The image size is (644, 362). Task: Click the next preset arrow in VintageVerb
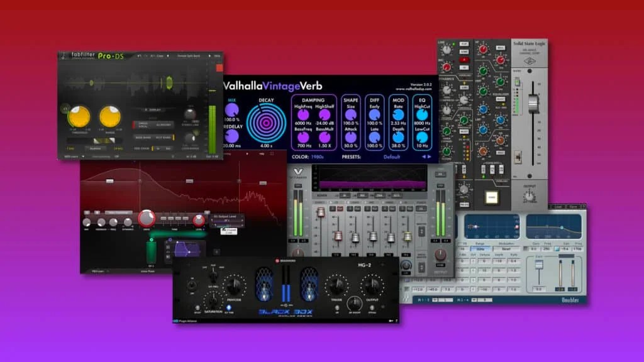(429, 156)
